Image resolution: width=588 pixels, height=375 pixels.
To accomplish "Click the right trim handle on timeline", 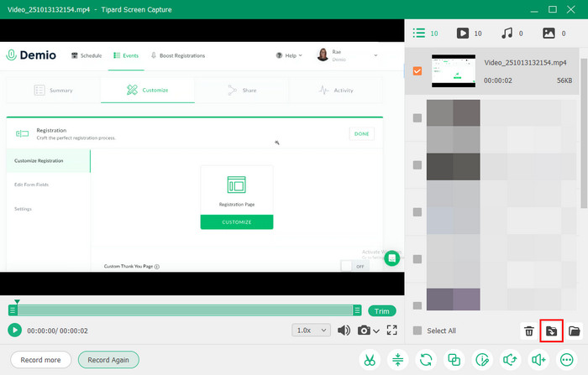I will click(357, 310).
